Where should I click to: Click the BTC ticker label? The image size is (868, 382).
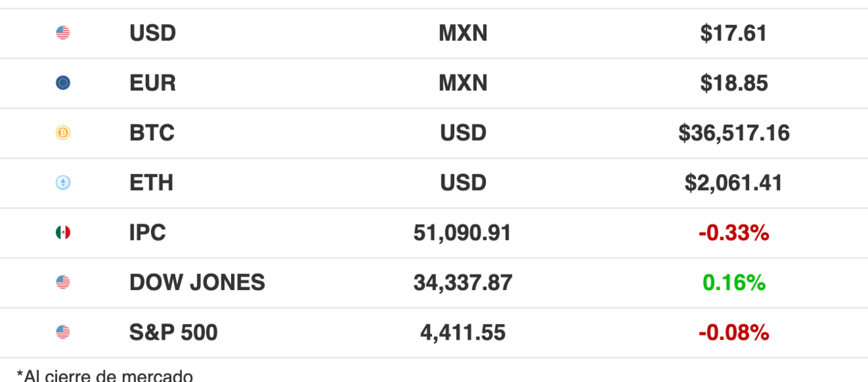point(152,133)
